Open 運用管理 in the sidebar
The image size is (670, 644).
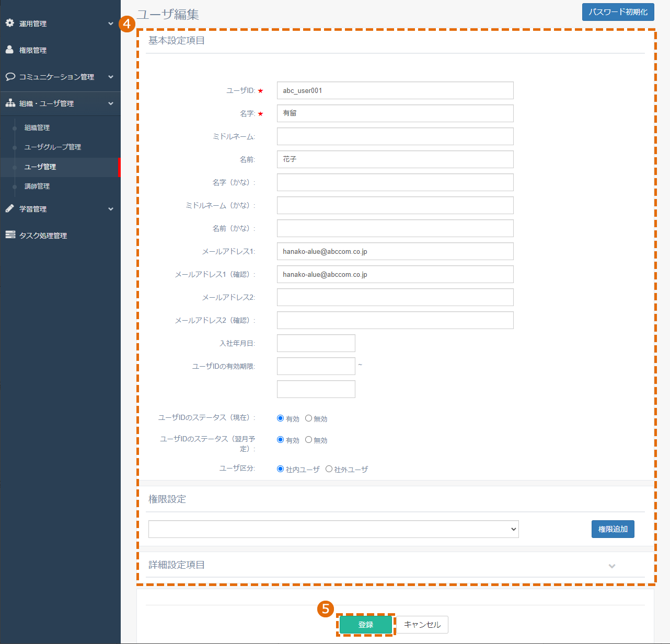coord(33,24)
